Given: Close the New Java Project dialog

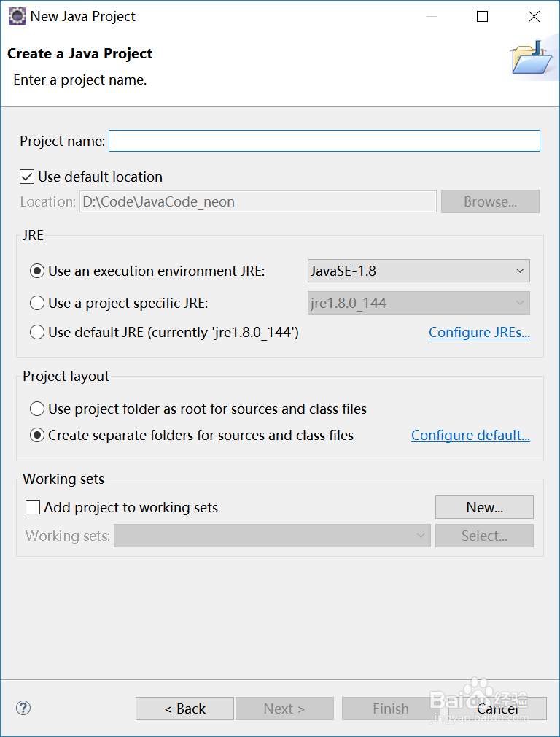Looking at the screenshot, I should 534,17.
